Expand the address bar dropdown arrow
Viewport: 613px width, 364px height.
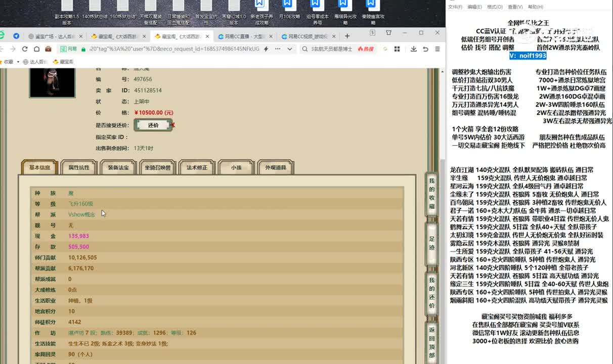pyautogui.click(x=290, y=49)
